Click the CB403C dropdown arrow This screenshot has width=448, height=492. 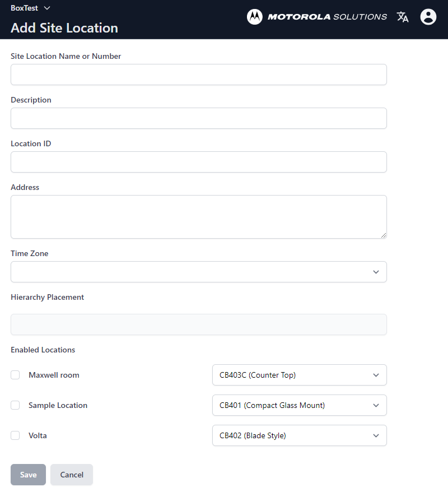point(376,375)
